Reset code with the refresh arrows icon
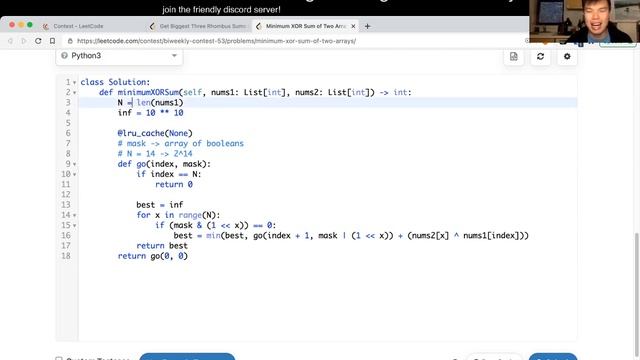This screenshot has width=640, height=360. click(x=540, y=57)
